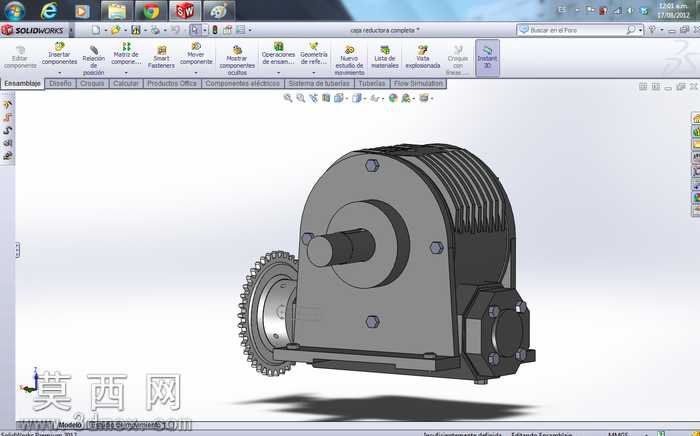Open the Modelo bottom tab
The height and width of the screenshot is (436, 700).
point(70,425)
